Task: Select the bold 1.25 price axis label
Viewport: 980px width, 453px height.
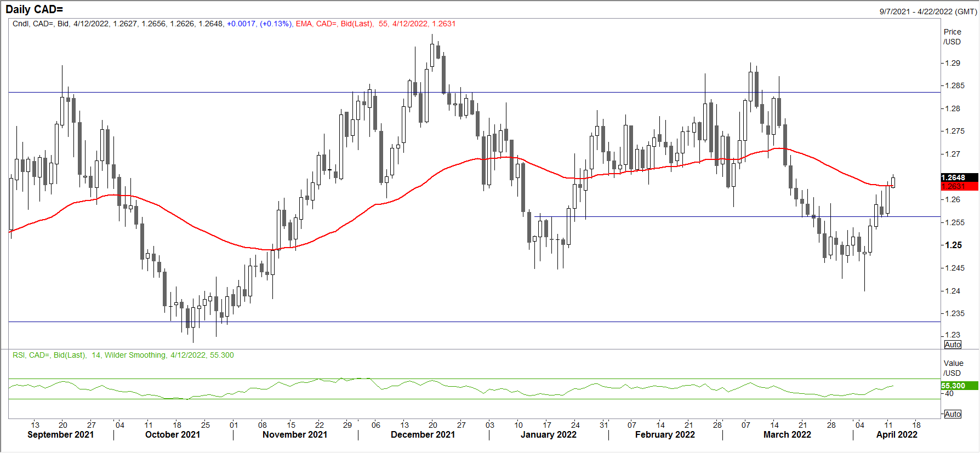Action: [x=954, y=245]
